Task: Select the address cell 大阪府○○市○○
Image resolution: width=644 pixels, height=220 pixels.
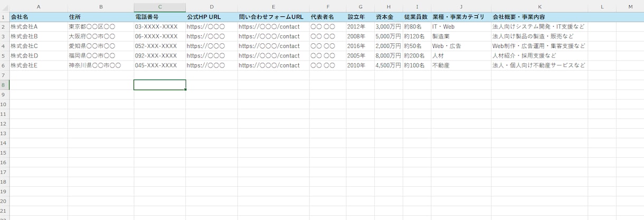Action: coord(101,36)
